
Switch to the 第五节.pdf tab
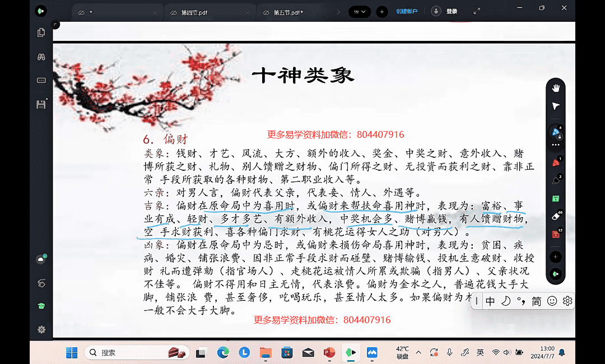tap(288, 12)
